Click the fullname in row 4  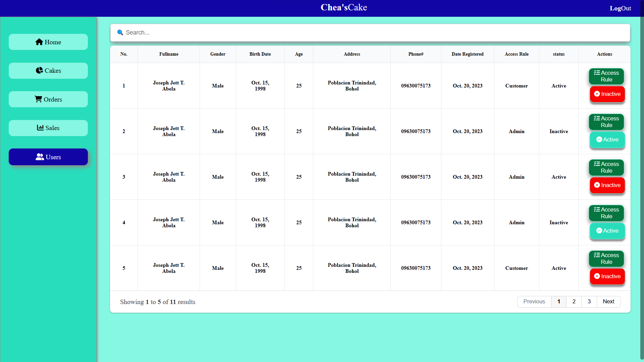(x=169, y=223)
